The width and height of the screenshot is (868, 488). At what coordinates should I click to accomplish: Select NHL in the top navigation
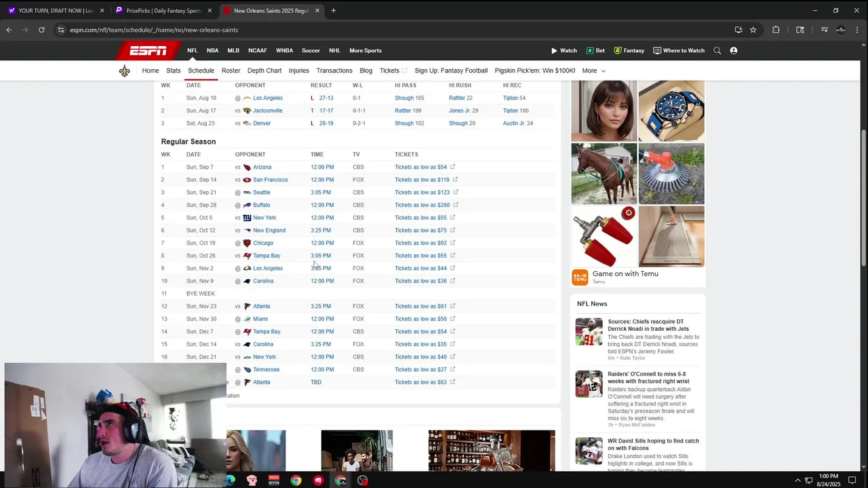(334, 51)
